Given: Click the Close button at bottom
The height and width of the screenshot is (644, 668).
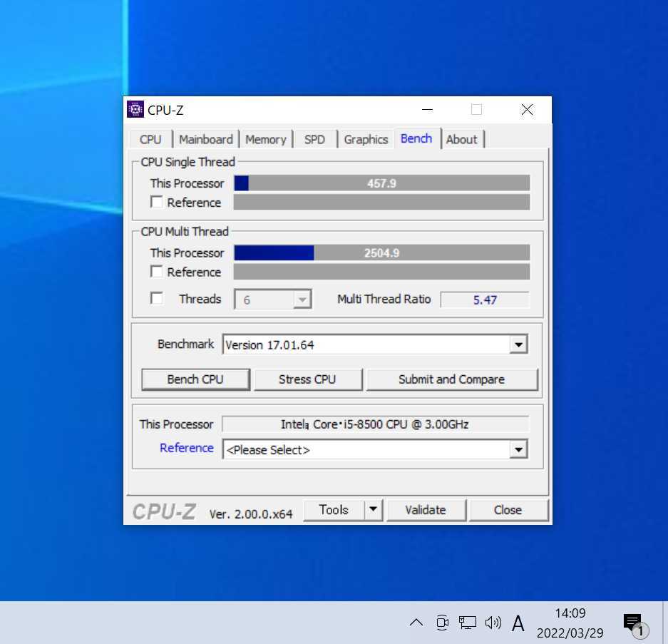Looking at the screenshot, I should (x=508, y=510).
